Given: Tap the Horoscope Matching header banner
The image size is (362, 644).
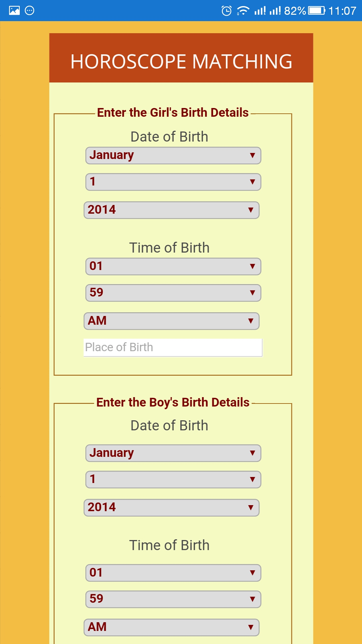Looking at the screenshot, I should 181,58.
